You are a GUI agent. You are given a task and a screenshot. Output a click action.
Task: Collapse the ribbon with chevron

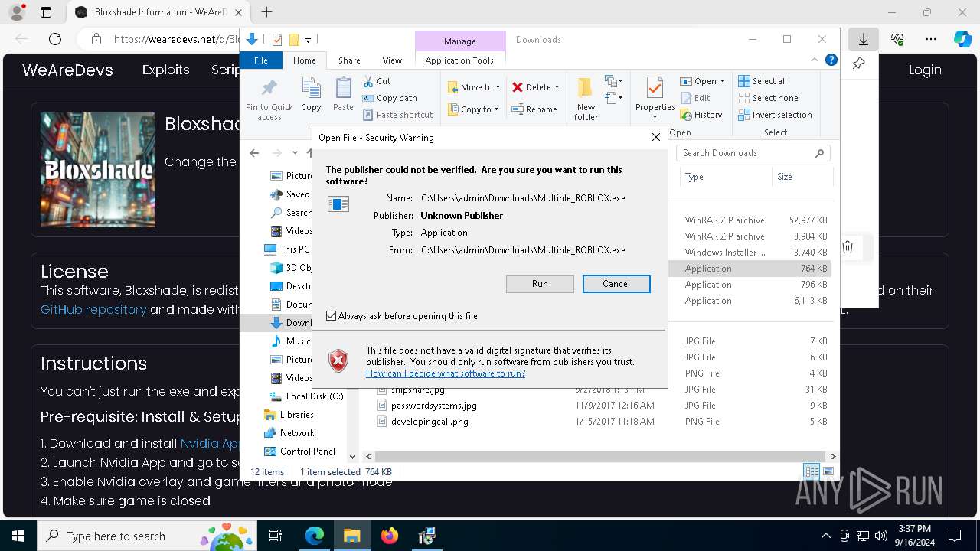pos(815,60)
